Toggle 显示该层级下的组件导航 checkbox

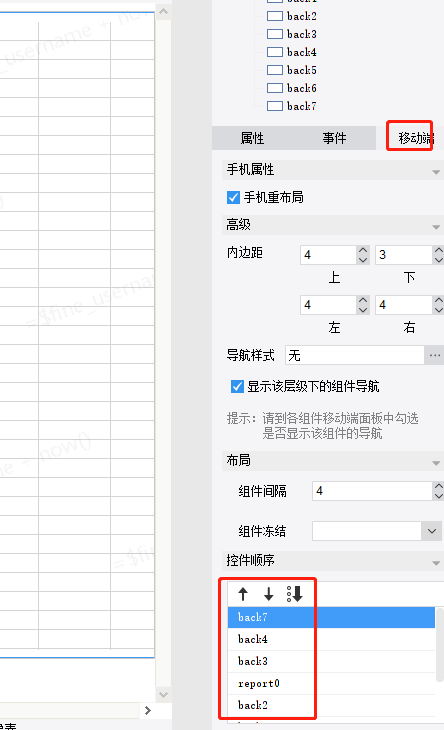237,386
